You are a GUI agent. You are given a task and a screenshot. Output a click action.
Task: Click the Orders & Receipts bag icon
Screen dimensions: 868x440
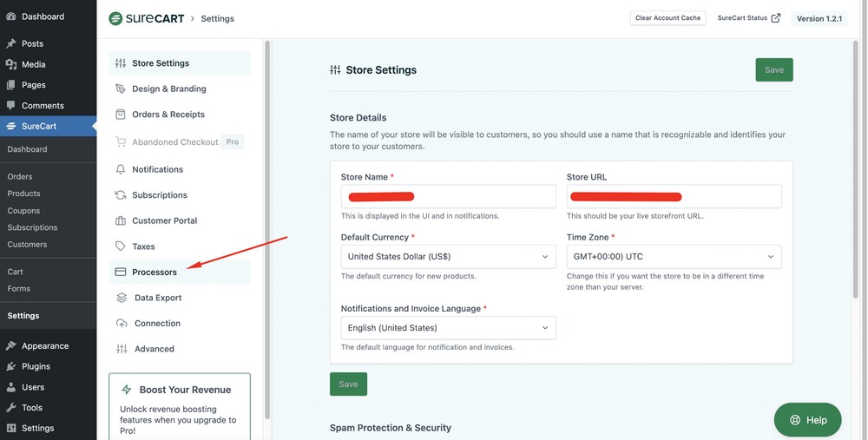pos(121,115)
